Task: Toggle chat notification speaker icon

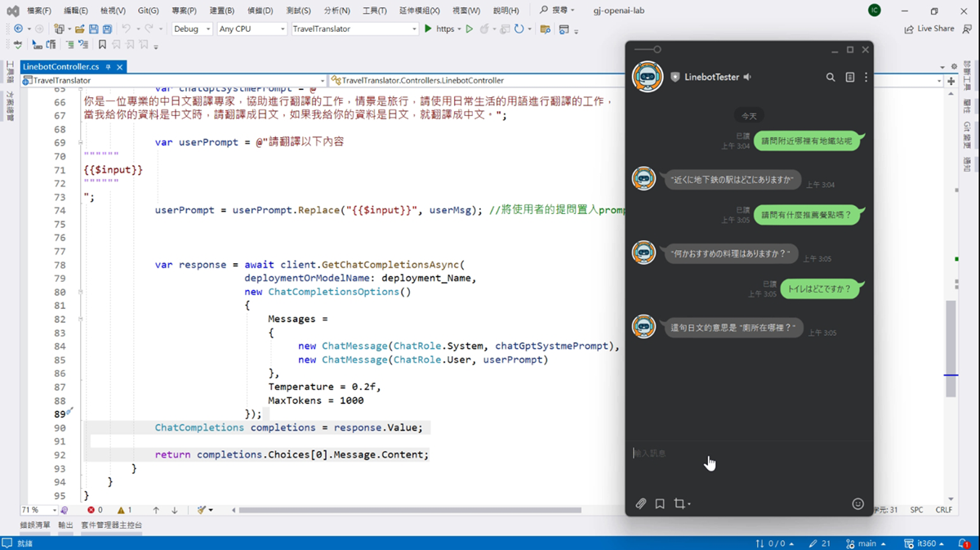Action: [x=747, y=78]
